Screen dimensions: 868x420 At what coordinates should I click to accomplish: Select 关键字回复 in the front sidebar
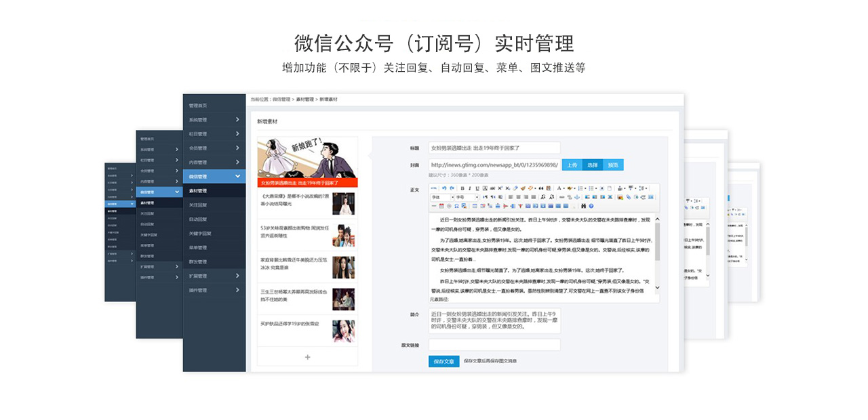tap(214, 234)
